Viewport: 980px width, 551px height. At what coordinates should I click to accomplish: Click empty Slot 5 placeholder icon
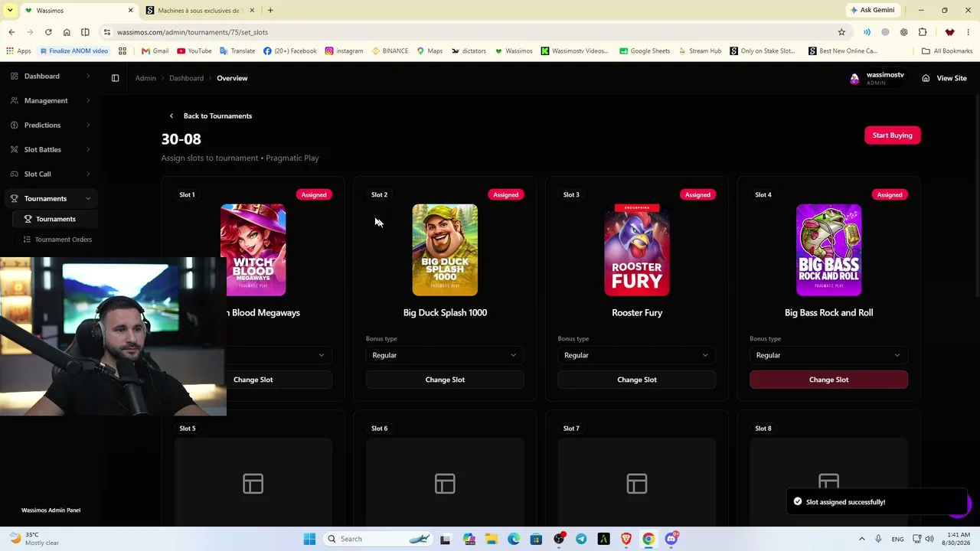click(x=253, y=484)
